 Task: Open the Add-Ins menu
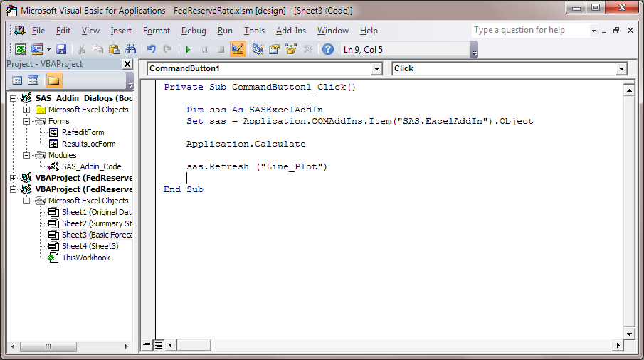click(290, 31)
